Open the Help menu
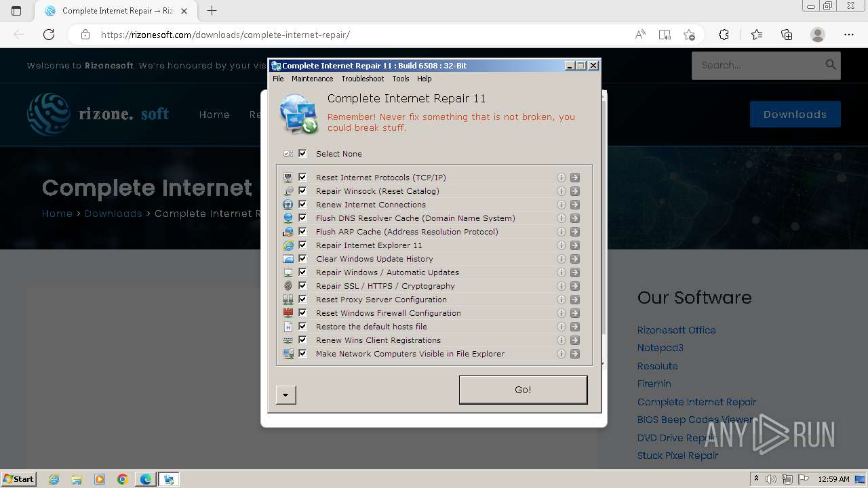Viewport: 868px width, 488px height. point(425,79)
